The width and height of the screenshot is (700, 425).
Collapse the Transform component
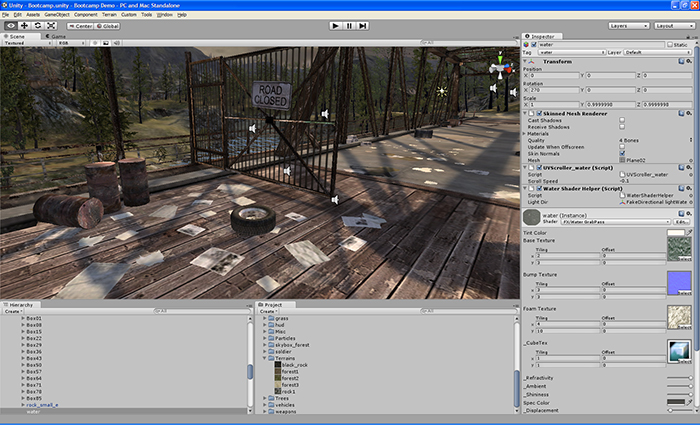click(x=525, y=61)
